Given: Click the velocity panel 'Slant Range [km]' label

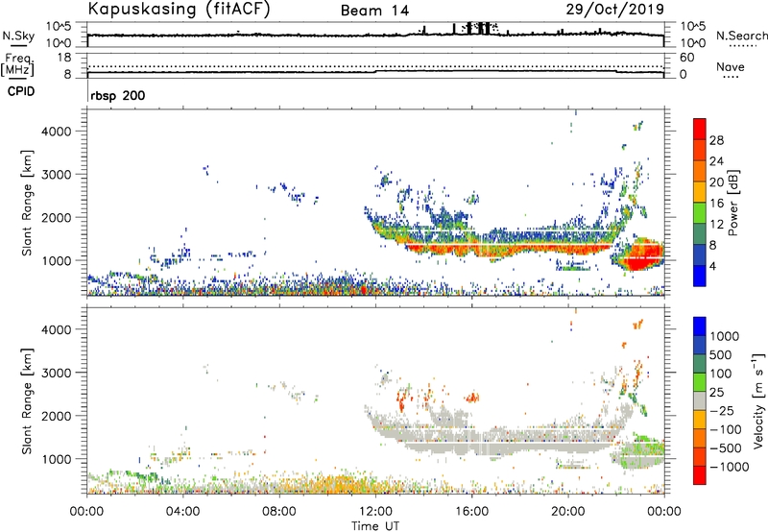Looking at the screenshot, I should (27, 401).
